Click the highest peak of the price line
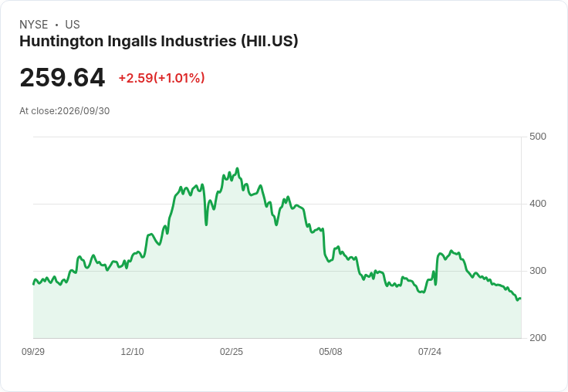The width and height of the screenshot is (568, 392). 237,168
